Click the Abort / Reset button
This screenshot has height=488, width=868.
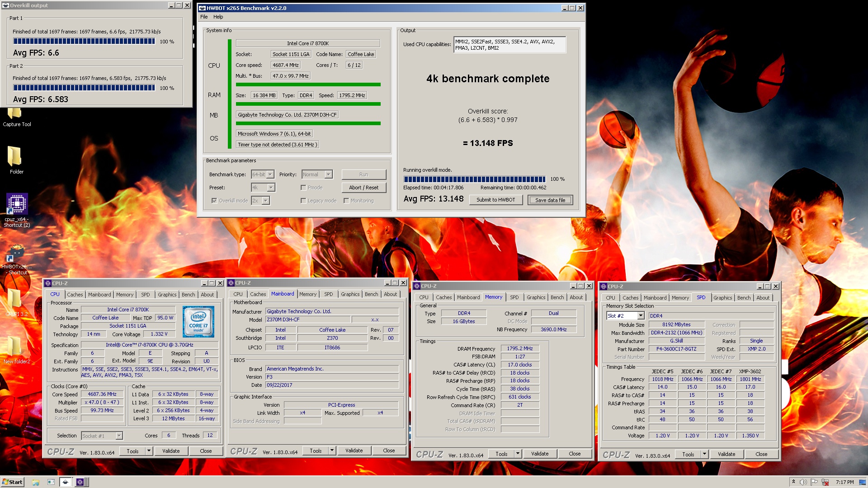pos(363,188)
